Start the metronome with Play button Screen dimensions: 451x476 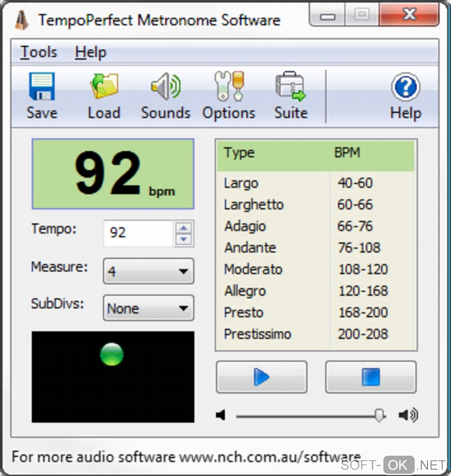coord(261,377)
